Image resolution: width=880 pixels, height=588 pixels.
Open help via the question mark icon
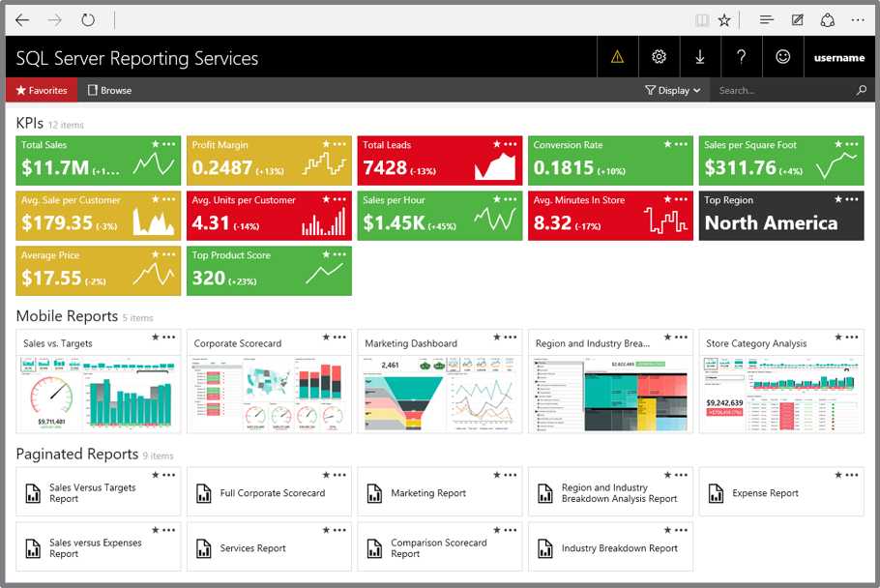click(741, 57)
